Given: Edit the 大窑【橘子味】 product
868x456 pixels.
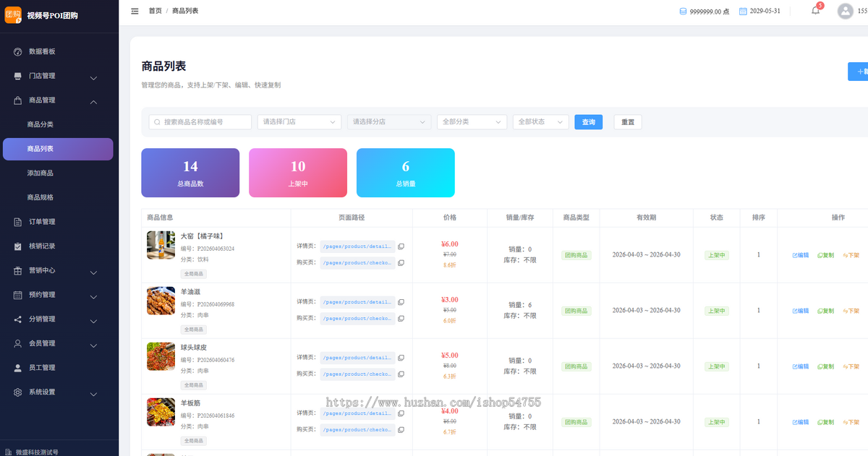Looking at the screenshot, I should pyautogui.click(x=801, y=255).
